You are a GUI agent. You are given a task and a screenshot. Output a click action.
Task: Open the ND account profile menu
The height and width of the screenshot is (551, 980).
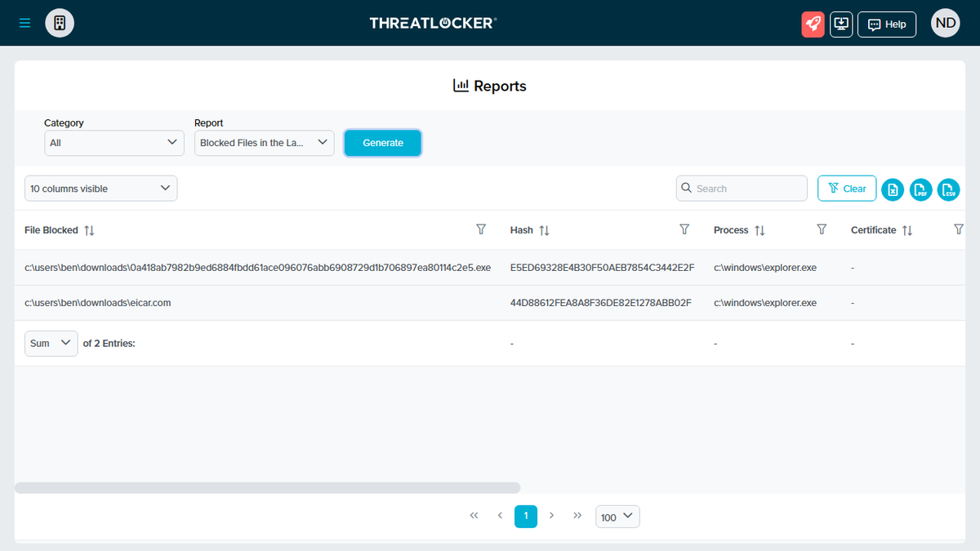pyautogui.click(x=945, y=23)
